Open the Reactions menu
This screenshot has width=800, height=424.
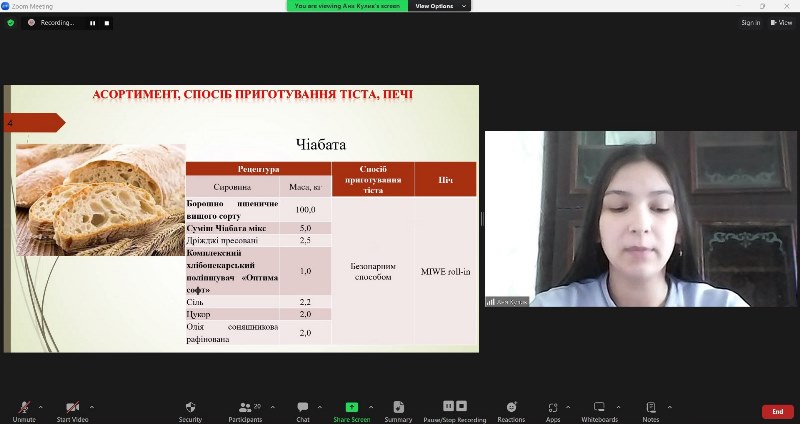pos(511,411)
